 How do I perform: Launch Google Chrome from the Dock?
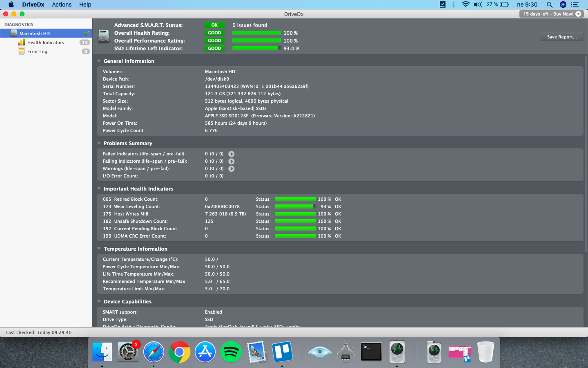(x=179, y=352)
